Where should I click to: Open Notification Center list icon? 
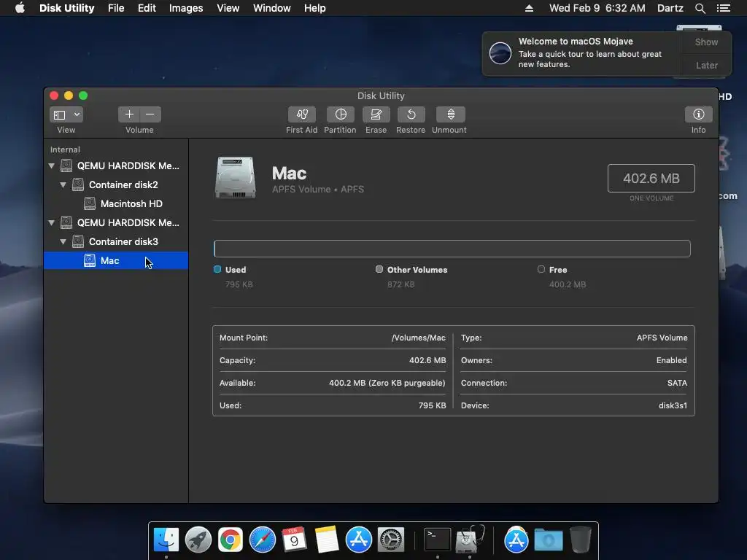[723, 8]
